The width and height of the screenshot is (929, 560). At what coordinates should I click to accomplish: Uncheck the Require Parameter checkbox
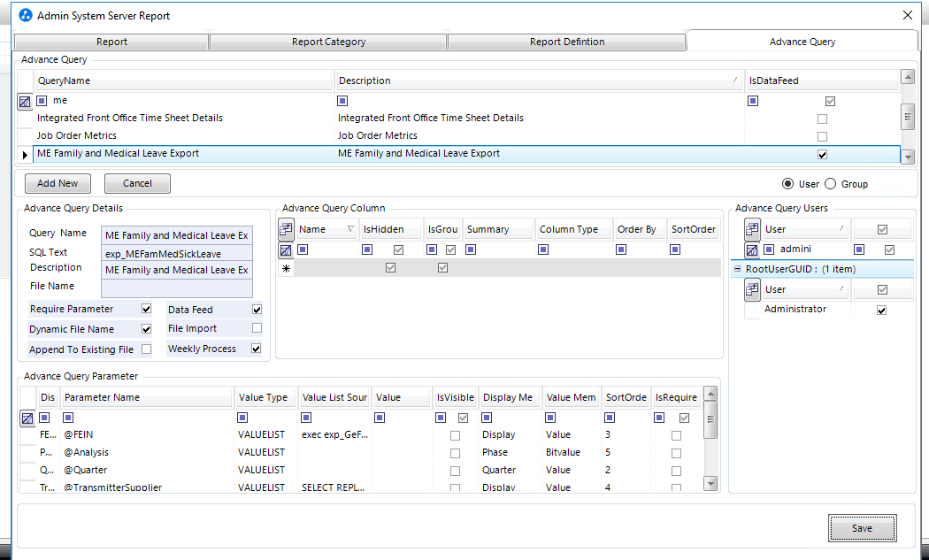click(147, 310)
